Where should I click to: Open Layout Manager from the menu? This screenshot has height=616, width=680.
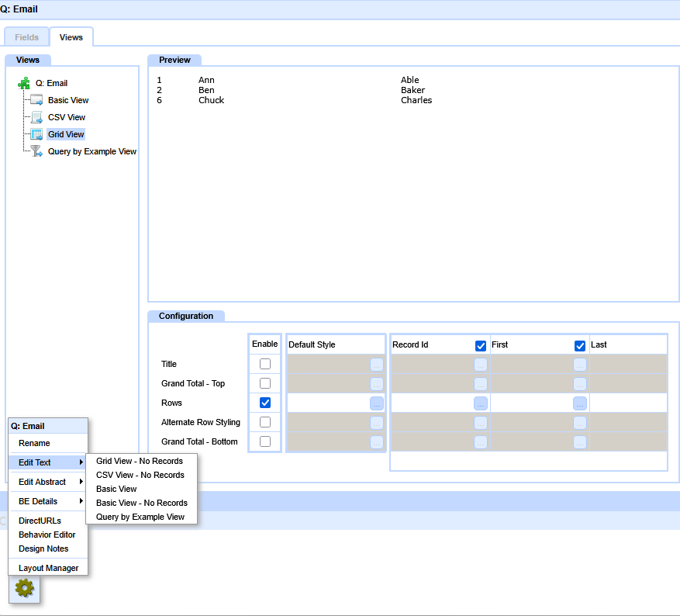(x=48, y=568)
